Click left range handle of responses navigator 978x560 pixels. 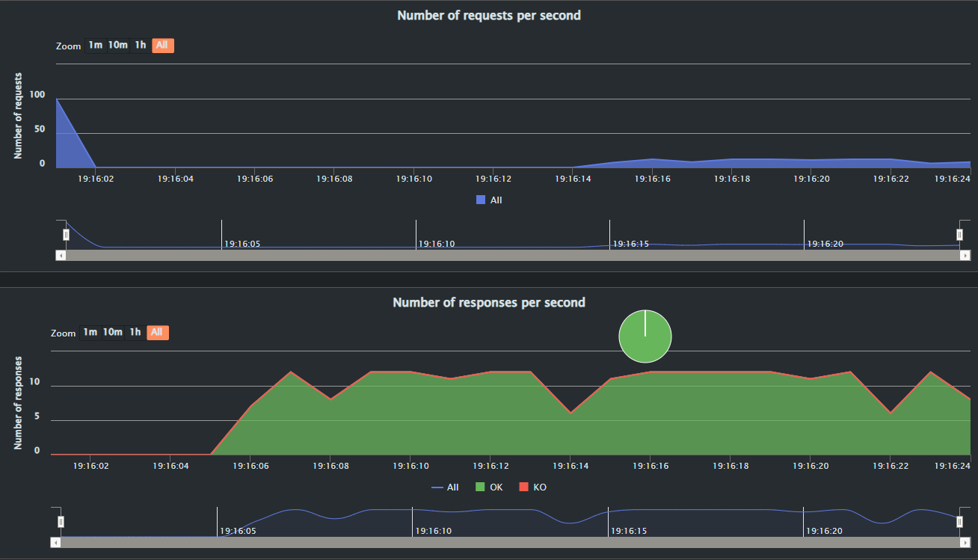(x=61, y=522)
